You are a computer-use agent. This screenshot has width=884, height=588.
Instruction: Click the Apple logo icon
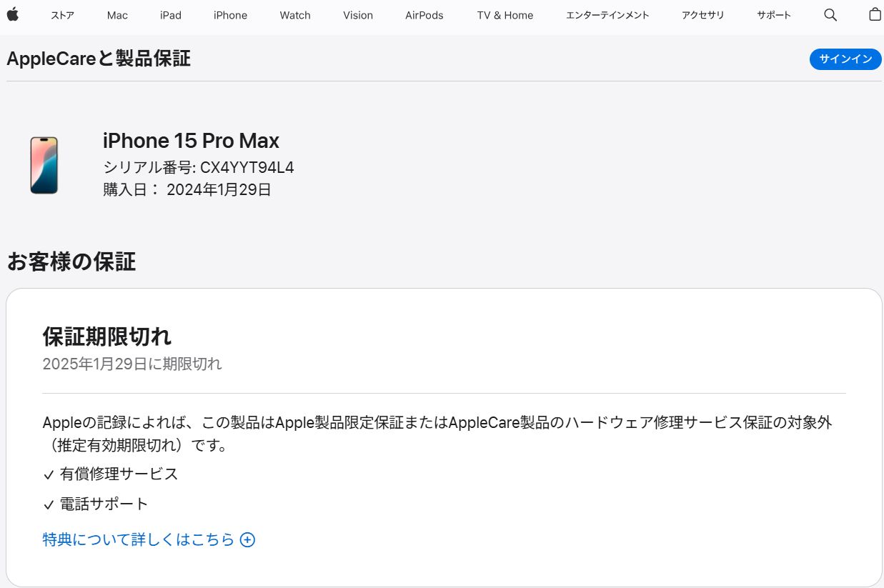(13, 15)
